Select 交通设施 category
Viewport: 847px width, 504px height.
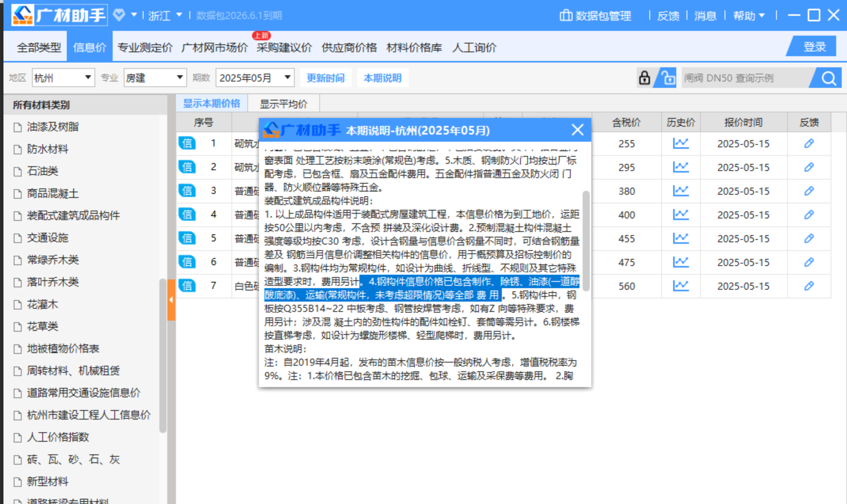(47, 237)
